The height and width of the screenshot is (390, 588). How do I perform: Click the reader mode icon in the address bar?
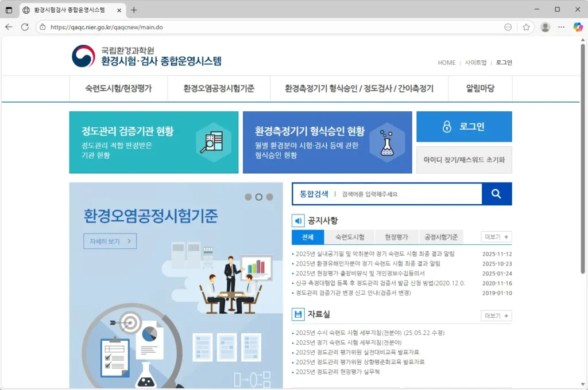click(x=508, y=27)
